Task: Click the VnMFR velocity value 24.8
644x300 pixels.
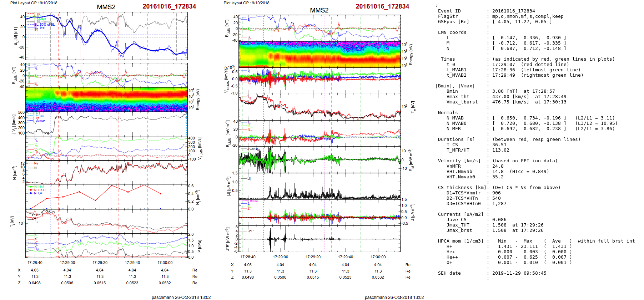Action: click(498, 166)
